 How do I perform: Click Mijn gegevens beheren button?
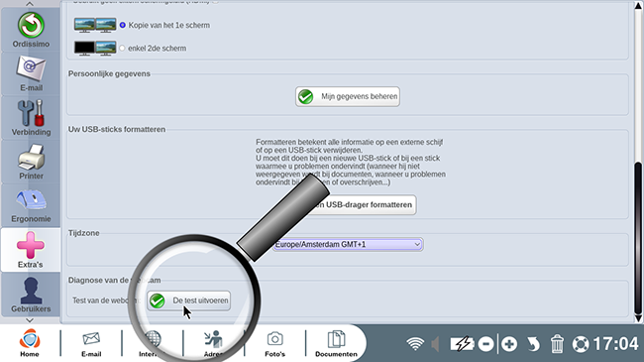(348, 96)
